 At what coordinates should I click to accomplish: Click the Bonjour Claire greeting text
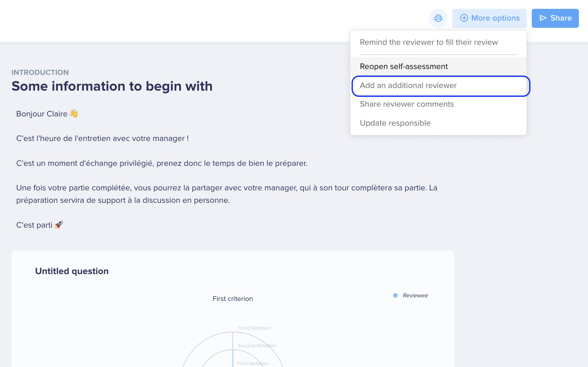[42, 114]
